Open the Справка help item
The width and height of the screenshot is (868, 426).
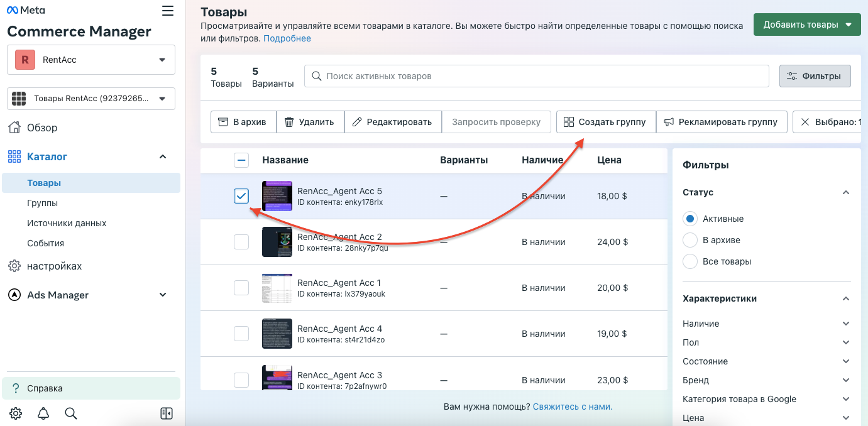click(x=91, y=388)
